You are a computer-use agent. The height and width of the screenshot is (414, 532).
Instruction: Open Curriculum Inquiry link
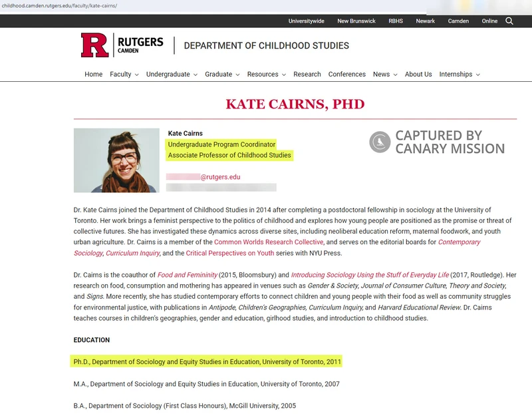click(132, 253)
